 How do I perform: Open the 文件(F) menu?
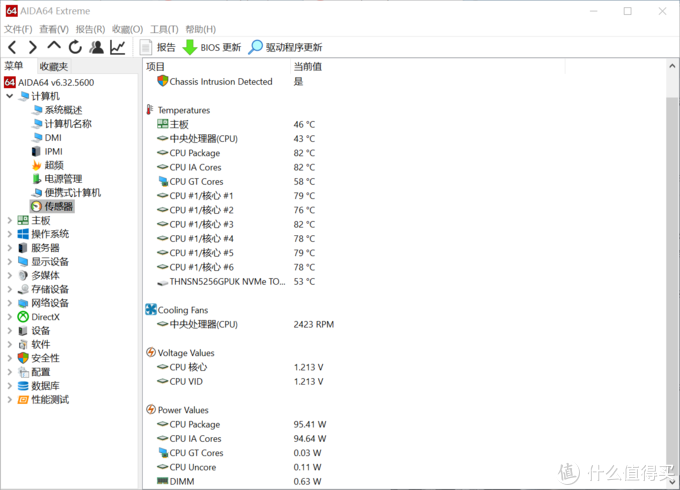coord(18,29)
